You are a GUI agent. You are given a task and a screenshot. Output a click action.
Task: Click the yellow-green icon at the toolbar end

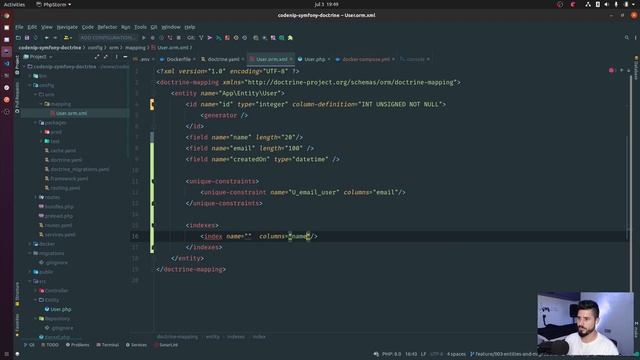(x=290, y=38)
